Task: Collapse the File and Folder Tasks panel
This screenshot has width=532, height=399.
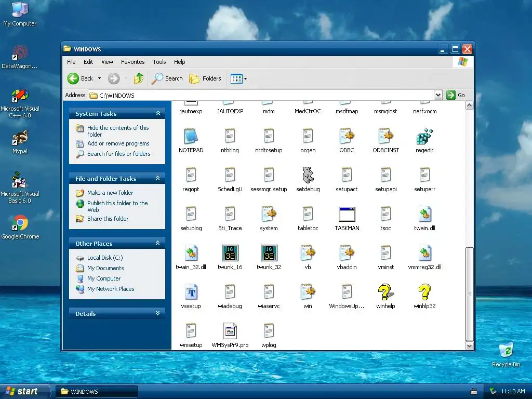Action: tap(158, 178)
